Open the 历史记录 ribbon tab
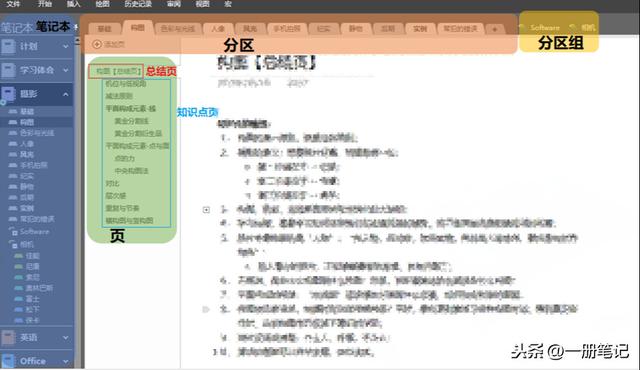640x370 pixels. coord(138,4)
